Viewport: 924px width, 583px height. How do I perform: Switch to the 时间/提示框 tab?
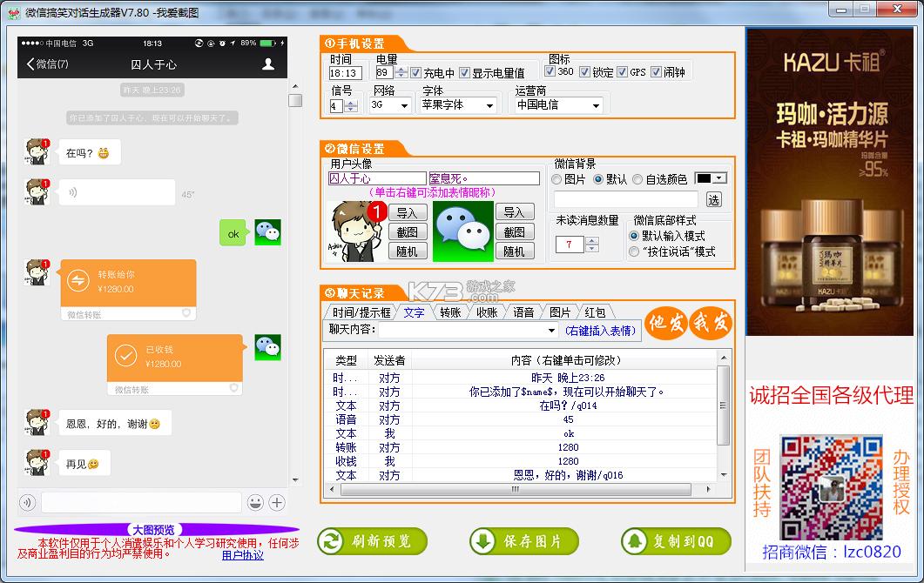coord(361,312)
